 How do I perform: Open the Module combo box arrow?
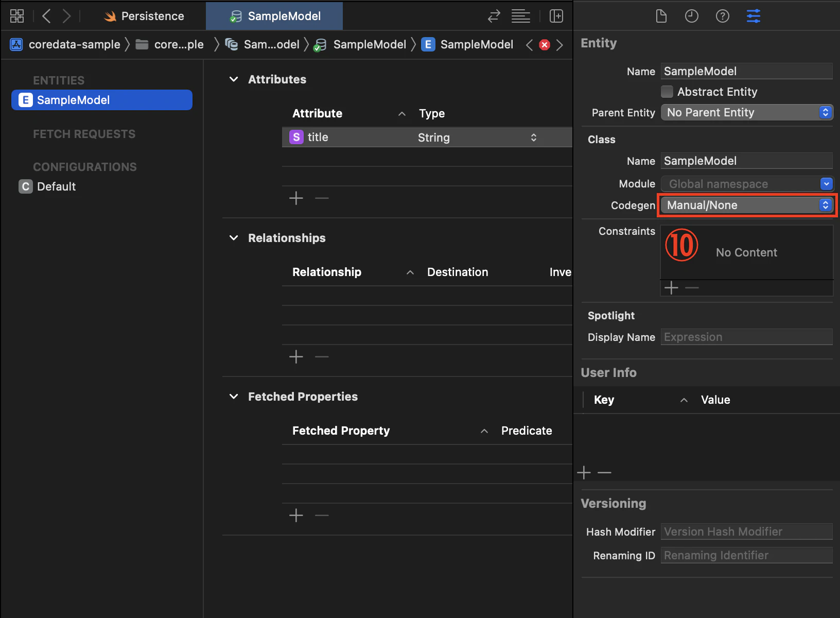tap(826, 184)
